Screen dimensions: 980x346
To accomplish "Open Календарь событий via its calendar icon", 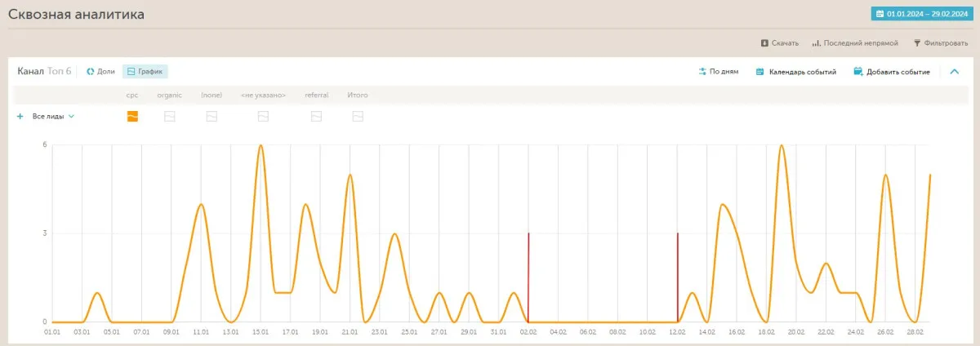I will (759, 72).
